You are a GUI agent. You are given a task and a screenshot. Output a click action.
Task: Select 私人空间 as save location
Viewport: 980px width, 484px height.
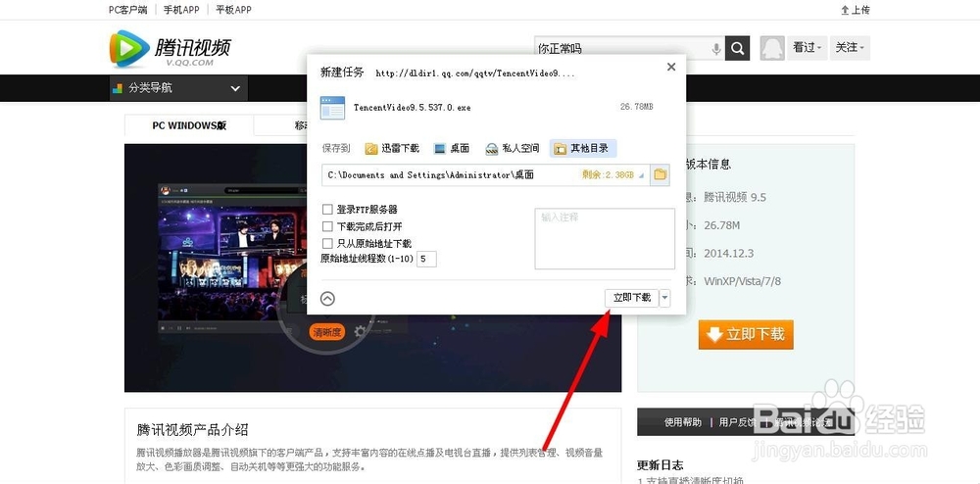tap(513, 149)
